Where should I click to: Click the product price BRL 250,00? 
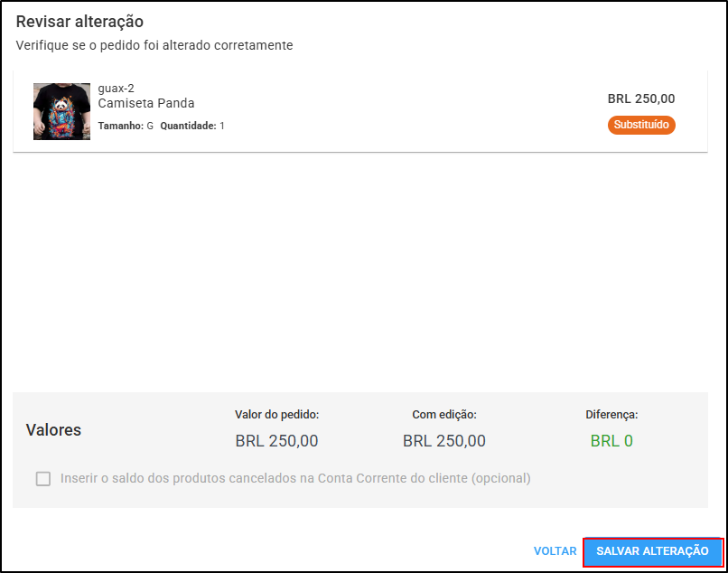tap(641, 99)
